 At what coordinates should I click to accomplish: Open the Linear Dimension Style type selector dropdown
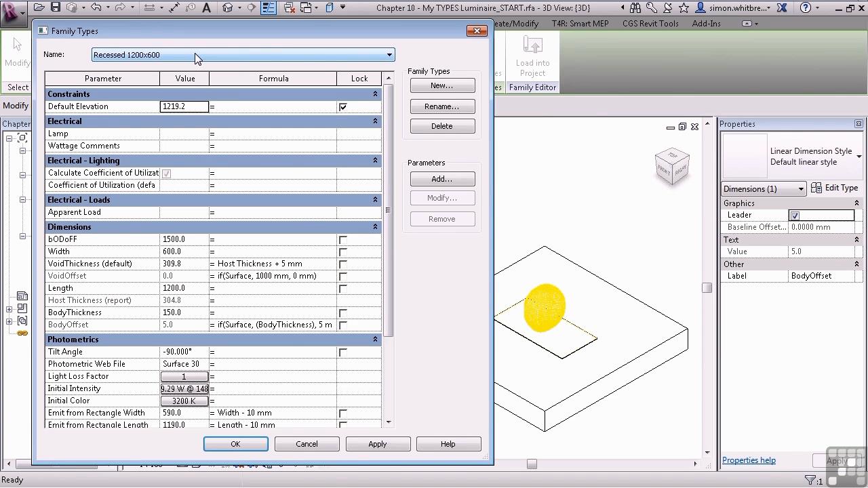[x=859, y=157]
